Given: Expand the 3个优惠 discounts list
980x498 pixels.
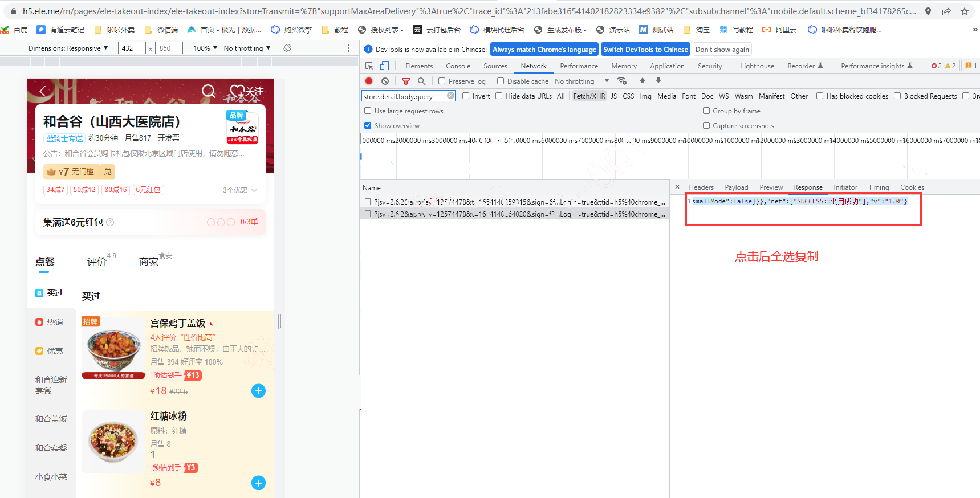Looking at the screenshot, I should pos(240,190).
